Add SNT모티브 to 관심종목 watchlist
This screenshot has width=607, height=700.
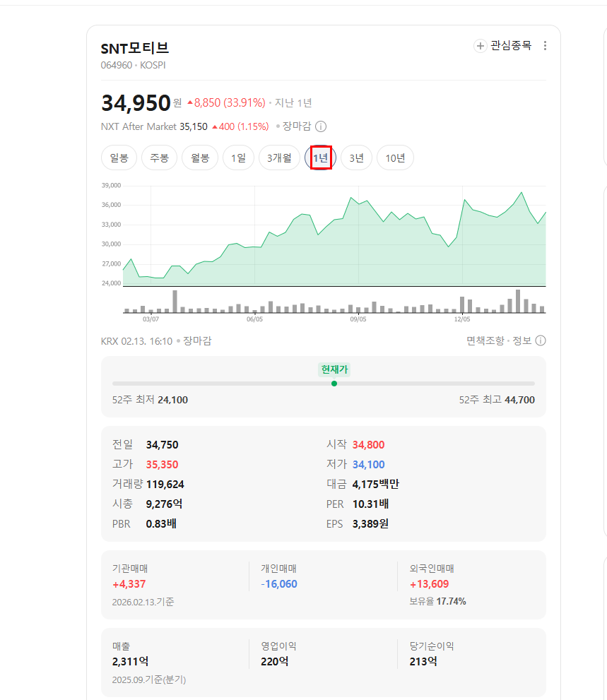point(502,45)
